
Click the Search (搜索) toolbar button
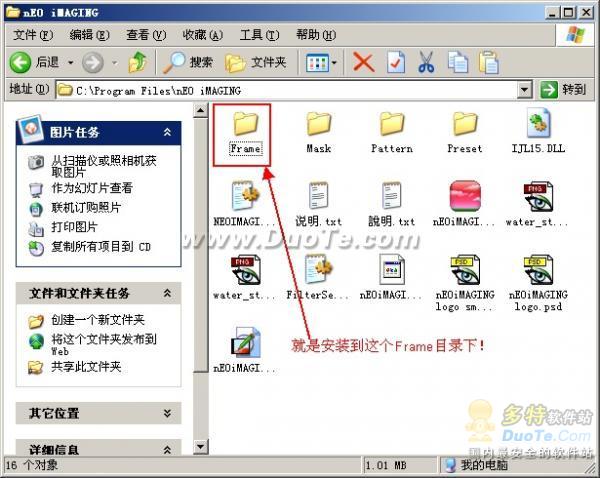point(188,62)
